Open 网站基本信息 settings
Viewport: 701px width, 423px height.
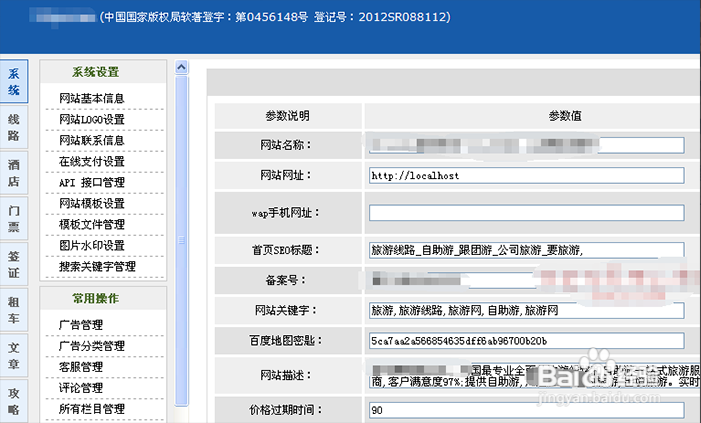pos(92,98)
